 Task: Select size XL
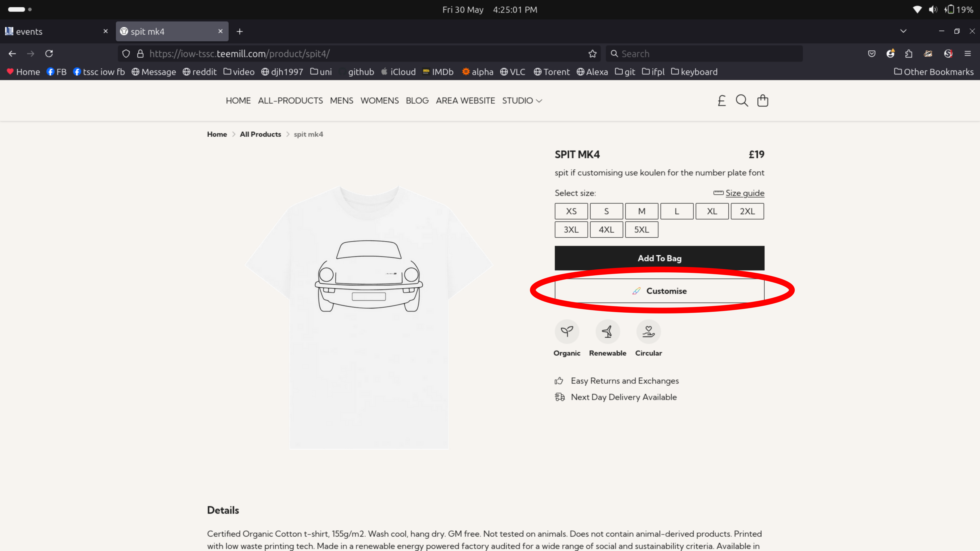tap(712, 211)
